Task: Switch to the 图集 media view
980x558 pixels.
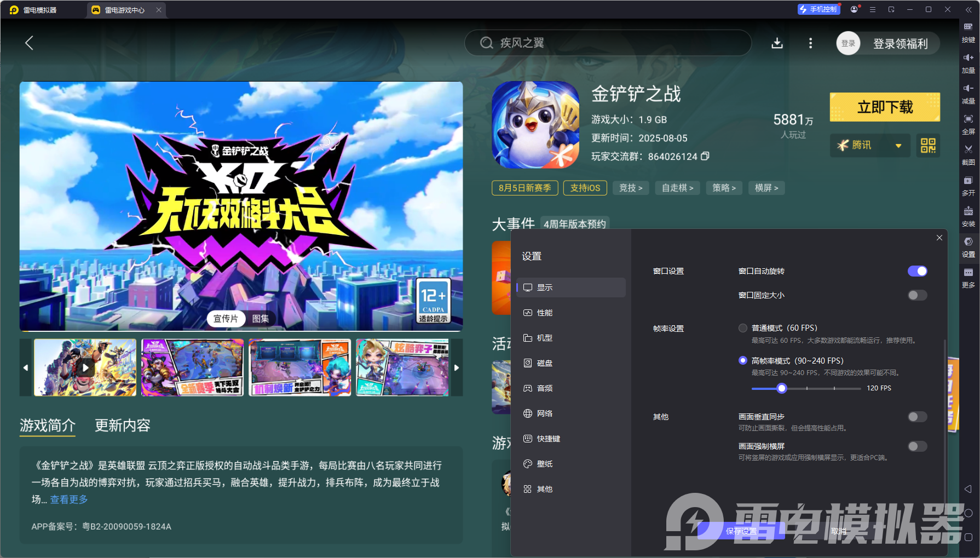Action: click(x=261, y=319)
